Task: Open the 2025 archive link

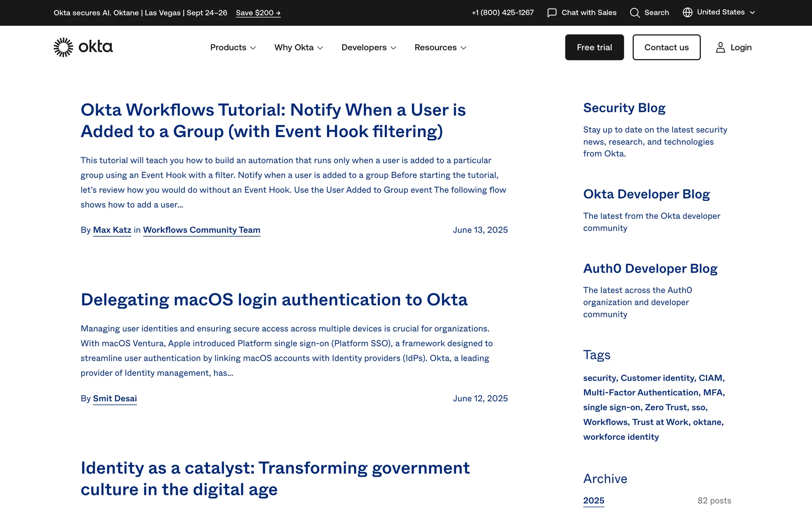Action: point(593,500)
